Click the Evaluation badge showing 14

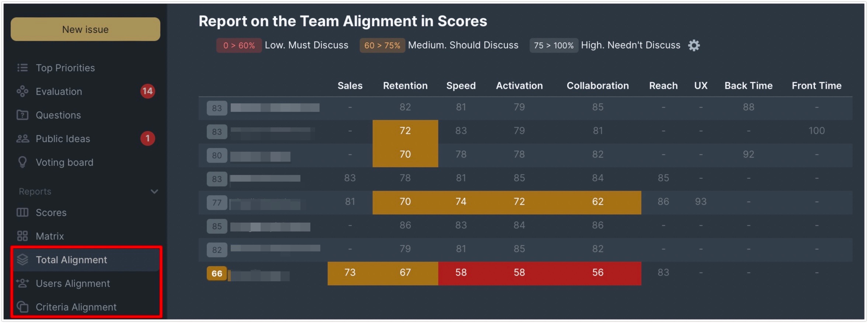147,91
